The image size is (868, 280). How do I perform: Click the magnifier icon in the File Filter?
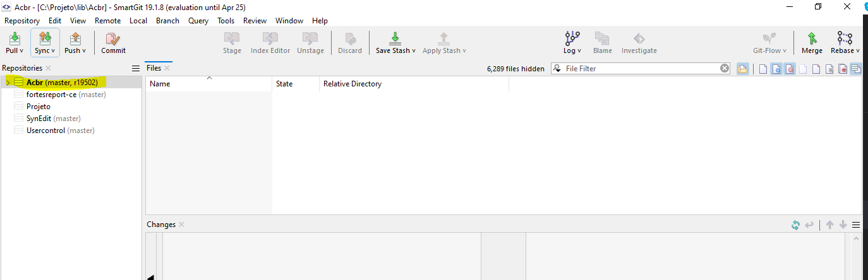click(x=557, y=68)
